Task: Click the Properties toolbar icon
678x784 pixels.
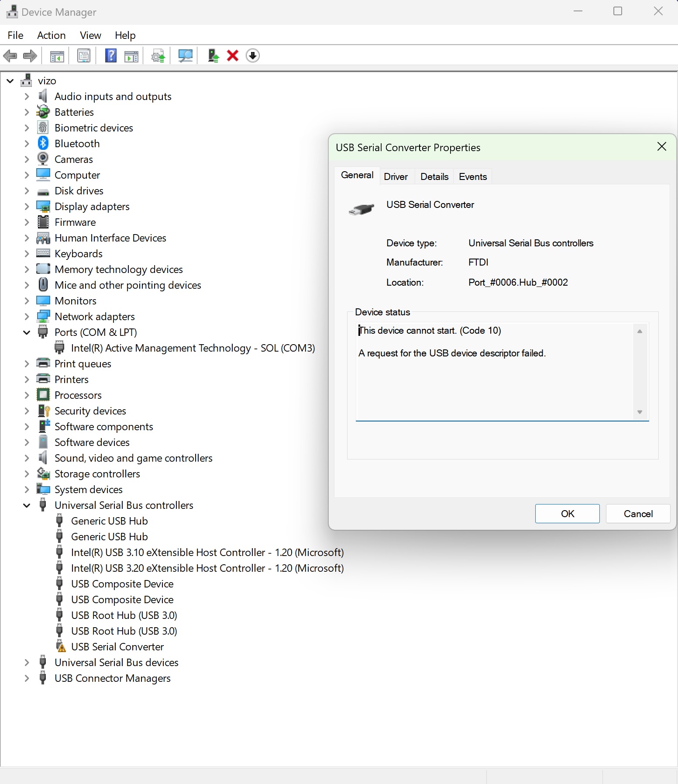Action: 83,55
